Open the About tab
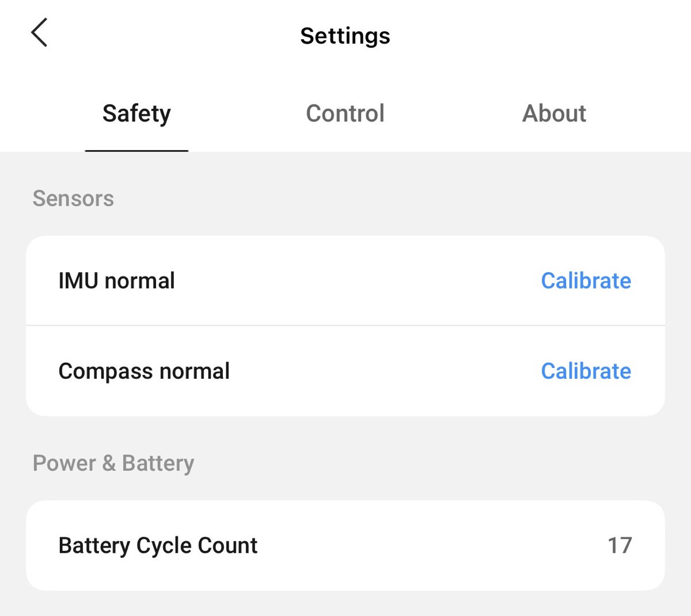Viewport: 691px width, 616px height. pos(554,113)
